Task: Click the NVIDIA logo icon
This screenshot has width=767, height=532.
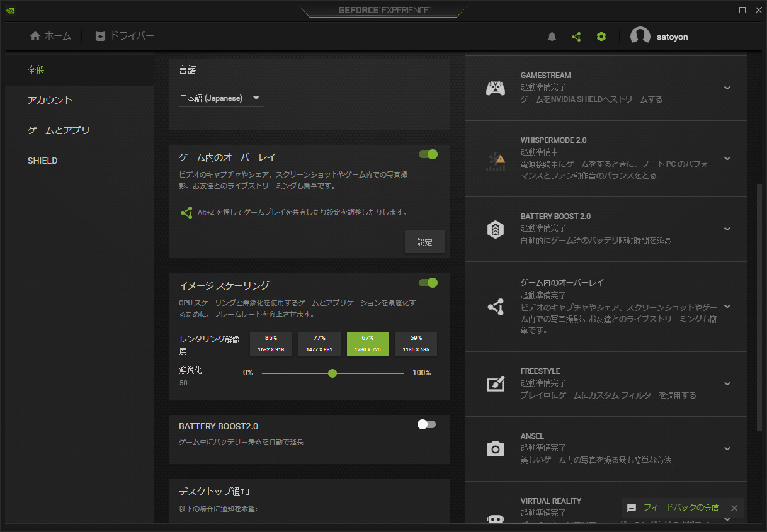Action: click(11, 10)
